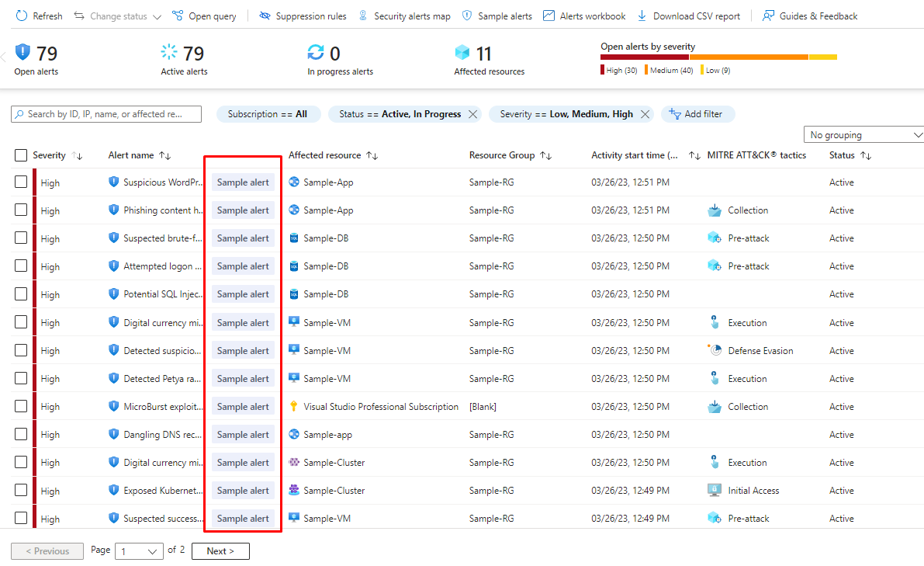
Task: Open the No grouping dropdown
Action: [x=863, y=135]
